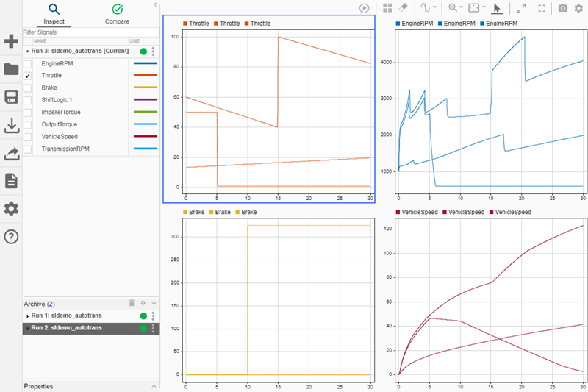Expand the Properties panel chevron
The height and width of the screenshot is (392, 588).
click(x=154, y=386)
